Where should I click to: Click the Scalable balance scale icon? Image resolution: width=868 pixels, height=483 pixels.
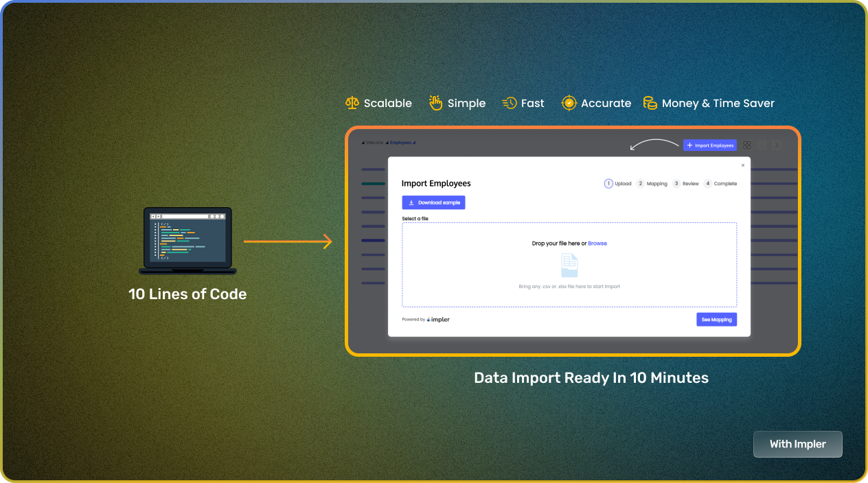pos(352,103)
